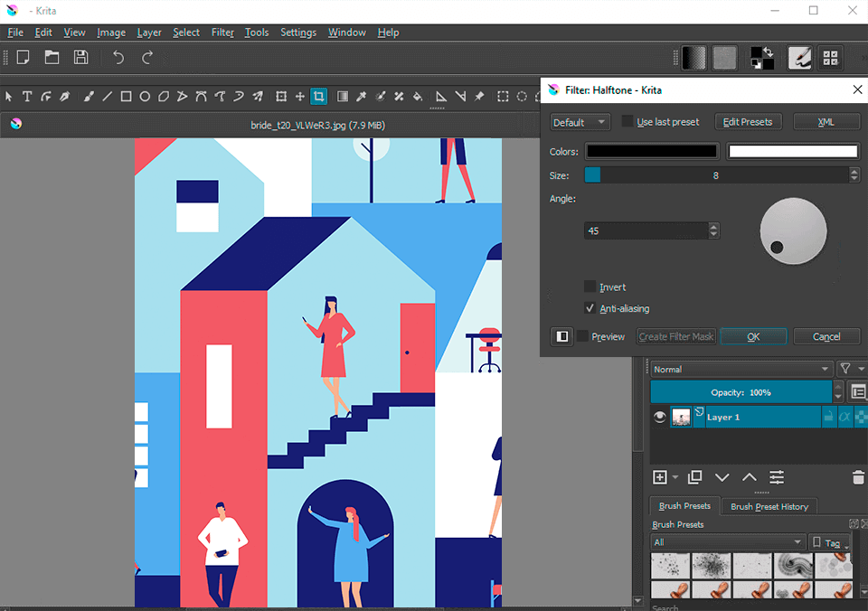Viewport: 868px width, 611px height.
Task: Select the Ellipse drawing tool
Action: pyautogui.click(x=145, y=97)
